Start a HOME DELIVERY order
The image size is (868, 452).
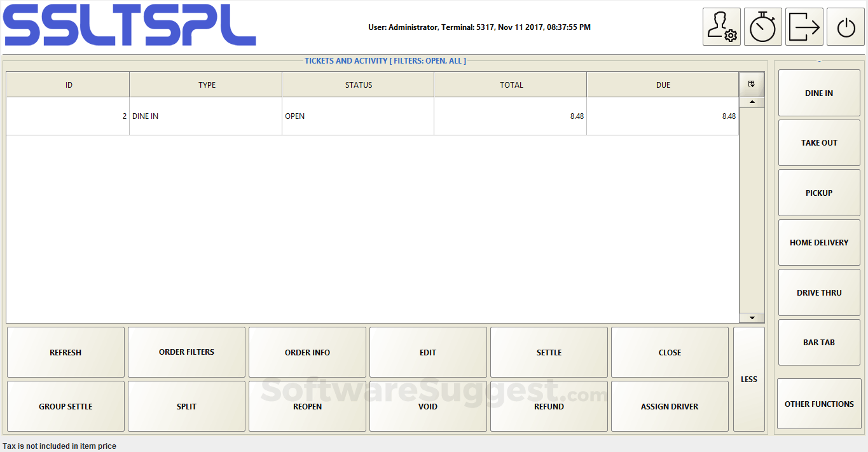818,242
